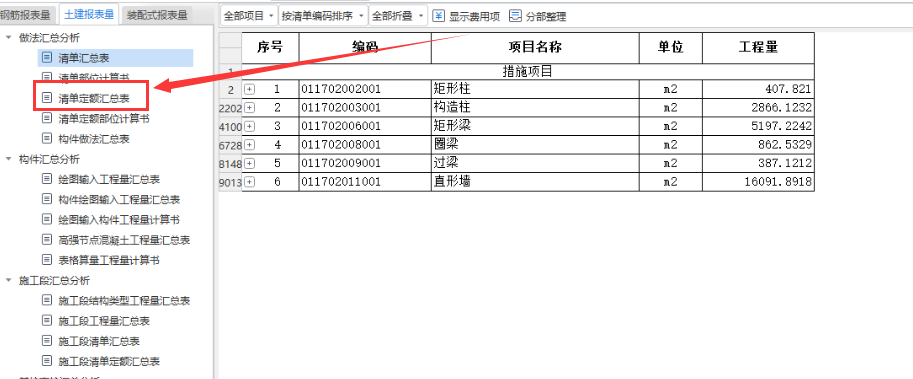Click the 措施项目 section row
This screenshot has height=379, width=913.
[x=528, y=72]
